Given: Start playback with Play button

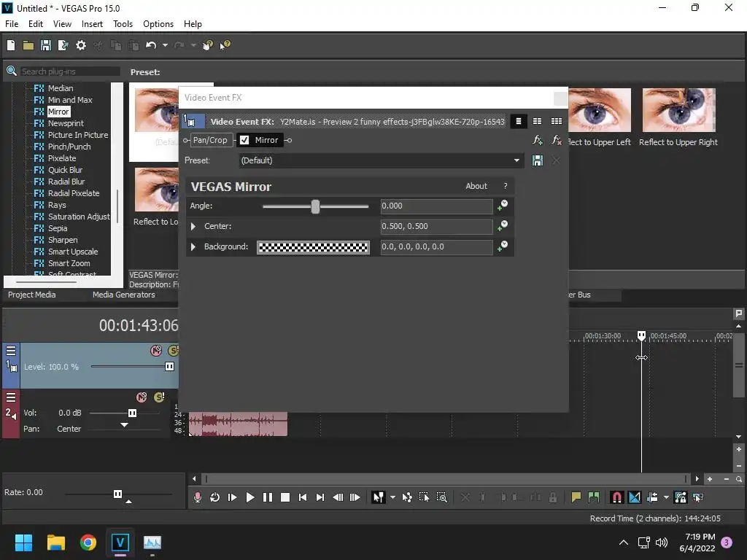Looking at the screenshot, I should click(x=250, y=497).
